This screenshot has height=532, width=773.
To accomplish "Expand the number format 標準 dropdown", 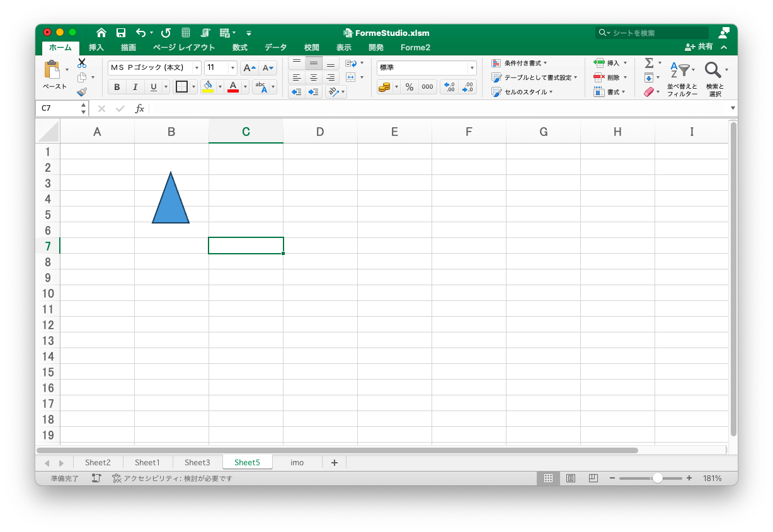I will (x=472, y=68).
